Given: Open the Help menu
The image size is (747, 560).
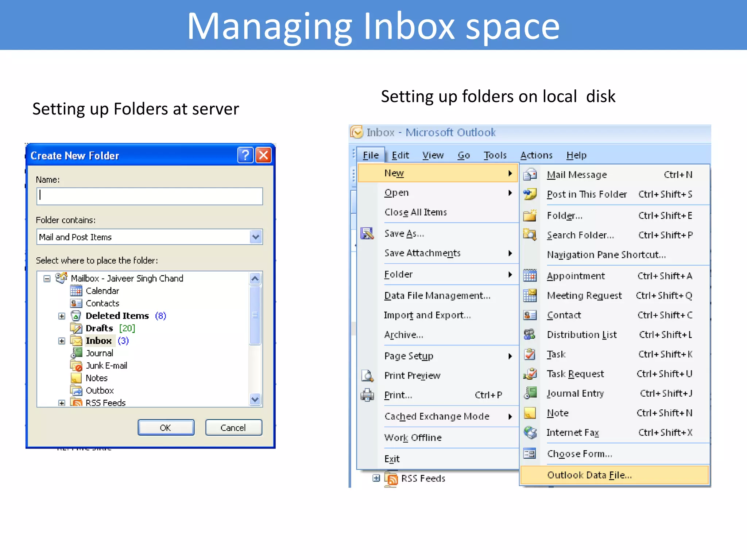Looking at the screenshot, I should tap(576, 155).
